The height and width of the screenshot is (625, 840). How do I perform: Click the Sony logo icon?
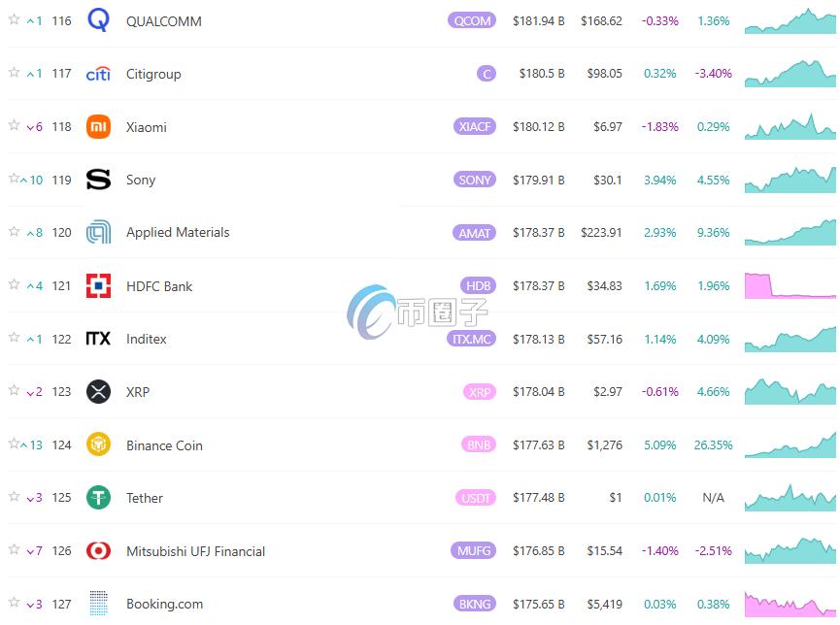point(98,180)
